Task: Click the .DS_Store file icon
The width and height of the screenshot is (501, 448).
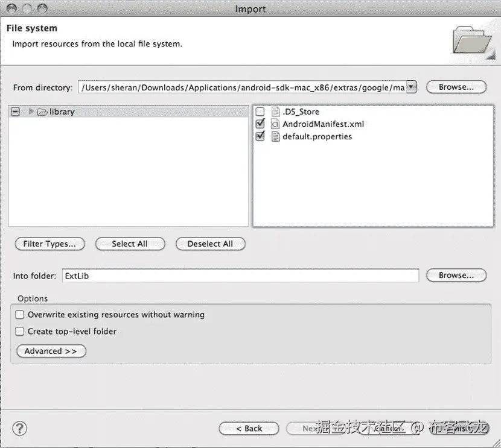Action: (275, 112)
